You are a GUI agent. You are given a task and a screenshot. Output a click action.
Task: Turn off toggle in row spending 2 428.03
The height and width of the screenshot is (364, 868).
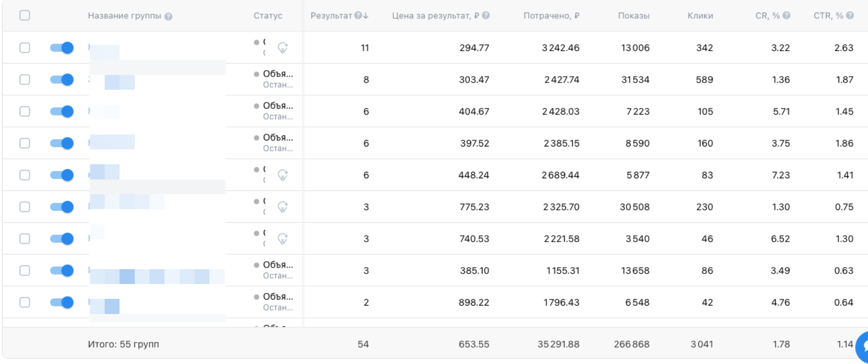pos(62,111)
